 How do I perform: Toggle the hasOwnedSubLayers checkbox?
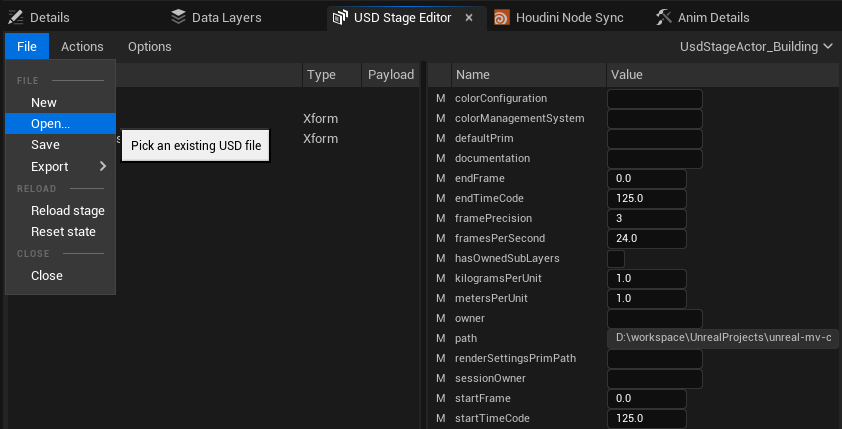pos(616,258)
